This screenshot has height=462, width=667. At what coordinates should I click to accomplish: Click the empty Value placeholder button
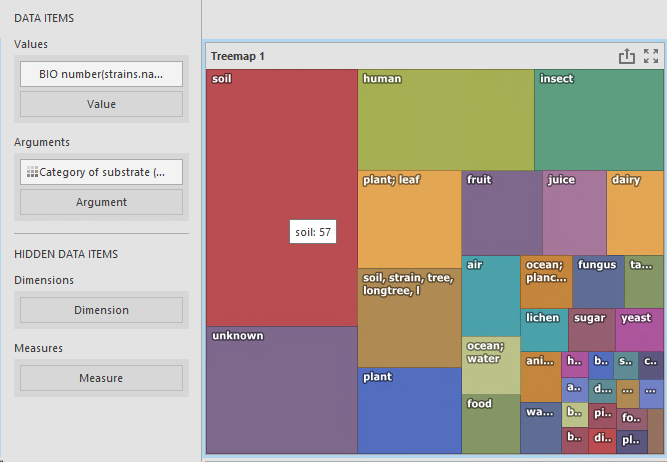pyautogui.click(x=101, y=104)
